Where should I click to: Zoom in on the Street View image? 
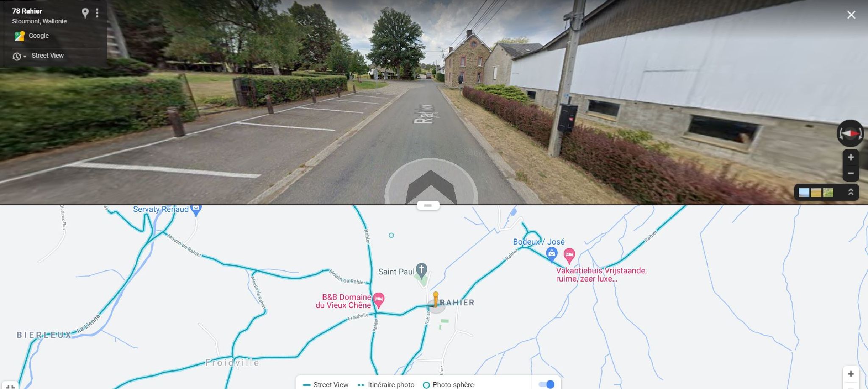(851, 157)
